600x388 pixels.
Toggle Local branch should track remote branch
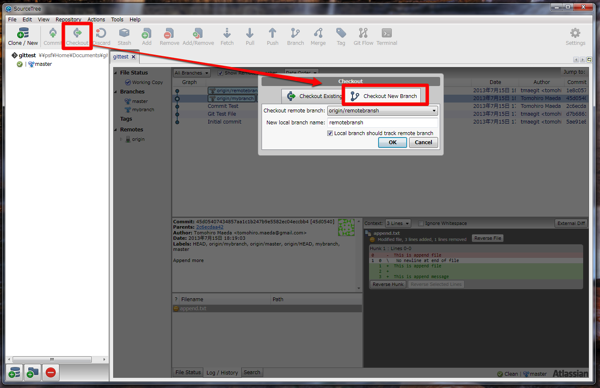[x=330, y=133]
